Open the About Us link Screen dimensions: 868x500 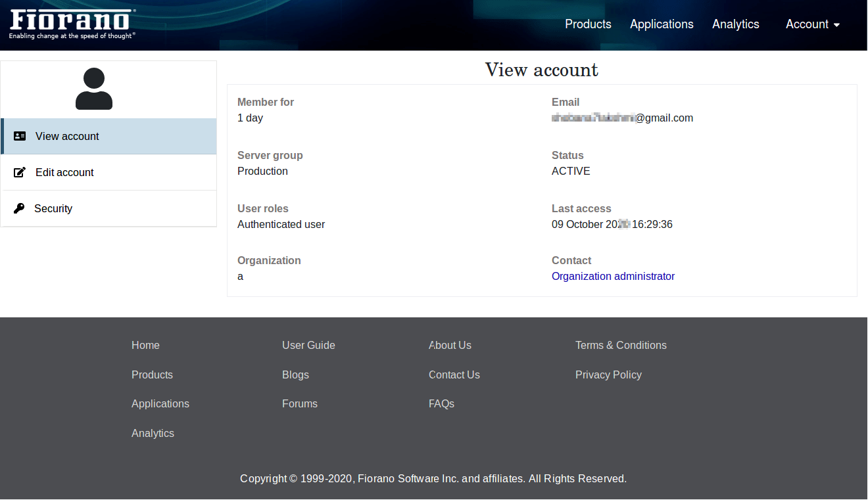pos(450,346)
